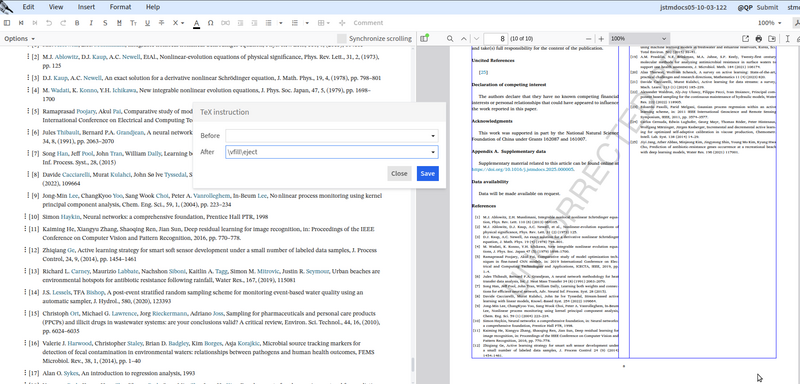Select the PDF text cursor tool
Image resolution: width=800 pixels, height=384 pixels.
[x=788, y=39]
